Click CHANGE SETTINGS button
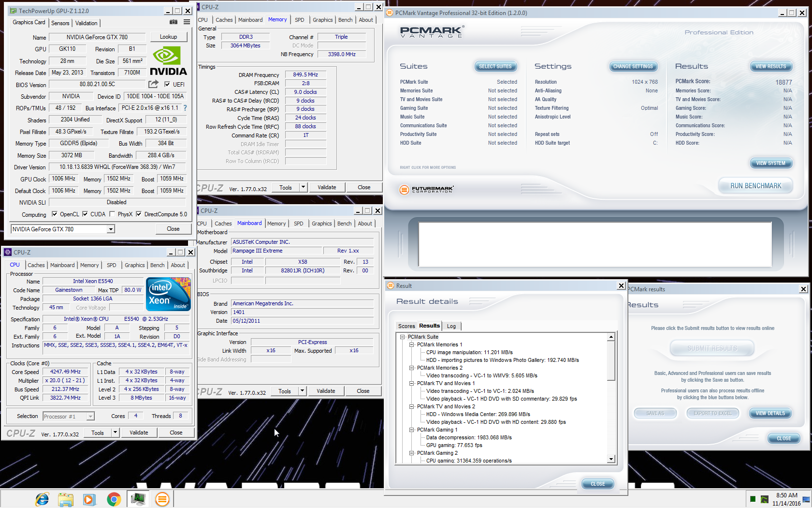 633,66
